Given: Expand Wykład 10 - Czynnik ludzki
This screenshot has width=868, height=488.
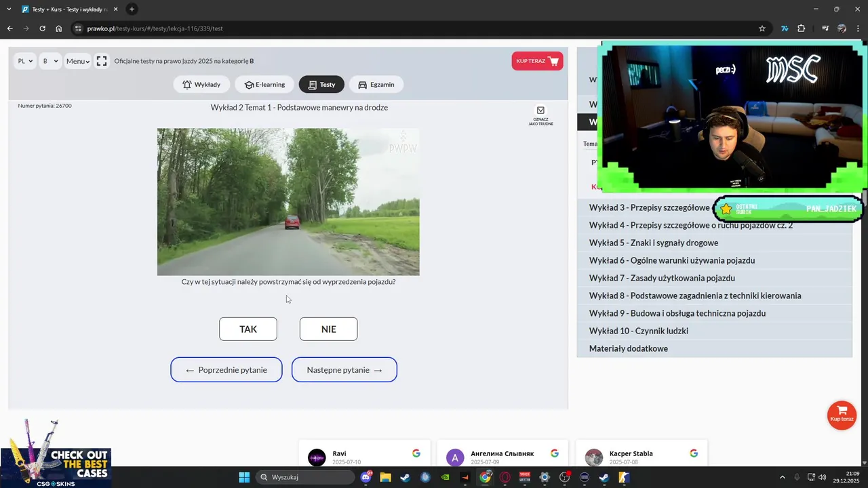Looking at the screenshot, I should click(714, 331).
